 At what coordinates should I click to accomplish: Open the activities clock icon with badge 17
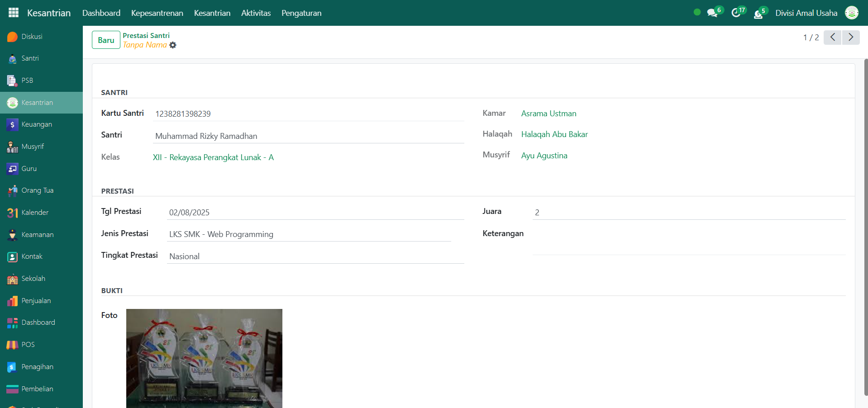pyautogui.click(x=736, y=13)
